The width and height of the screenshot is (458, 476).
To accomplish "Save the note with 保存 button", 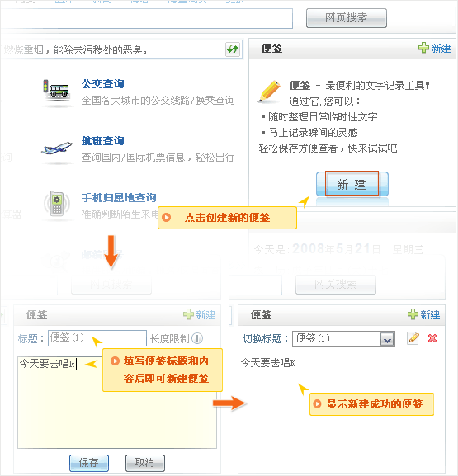I will (89, 463).
